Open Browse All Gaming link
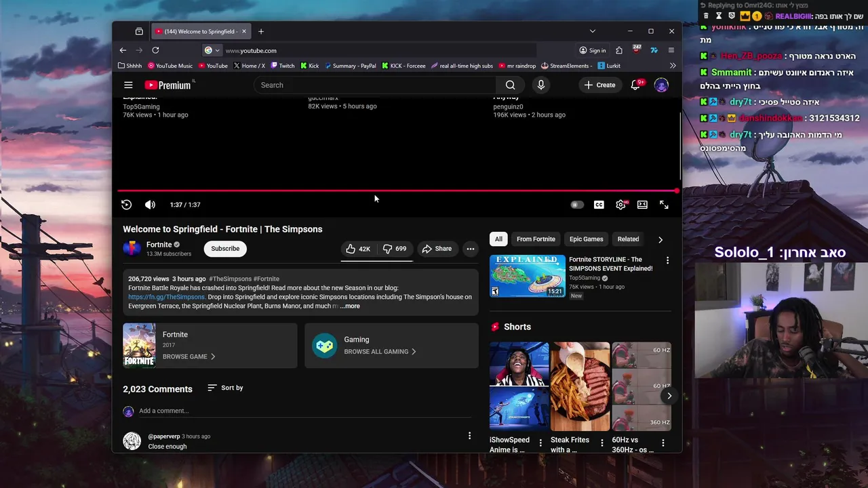 click(380, 352)
